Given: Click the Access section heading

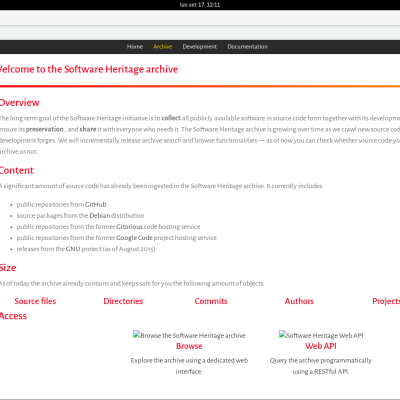Looking at the screenshot, I should click(x=13, y=316).
